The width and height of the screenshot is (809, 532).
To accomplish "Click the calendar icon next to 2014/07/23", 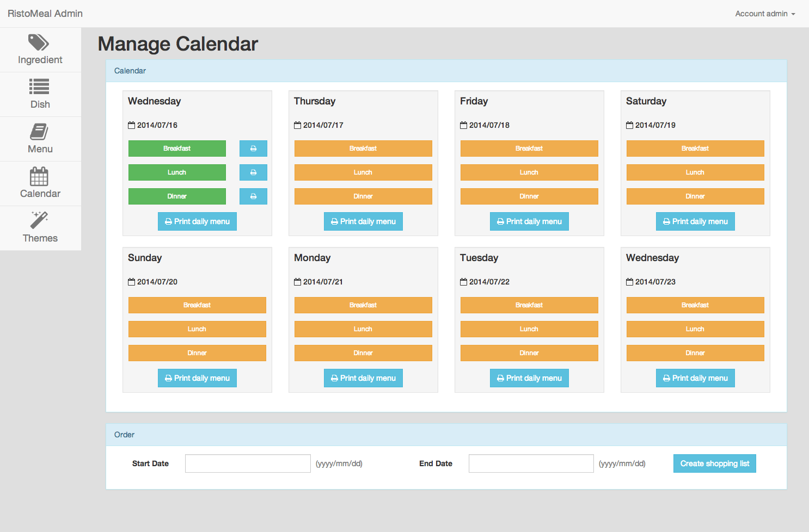I will (x=629, y=281).
